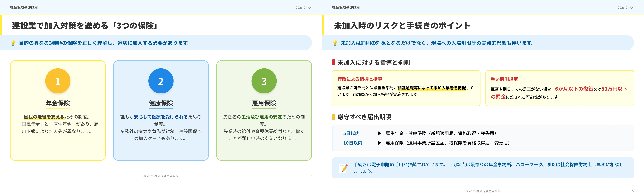This screenshot has width=644, height=196.
Task: Click the key message starting 目的の異なる3種類の保険
Action: 105,43
